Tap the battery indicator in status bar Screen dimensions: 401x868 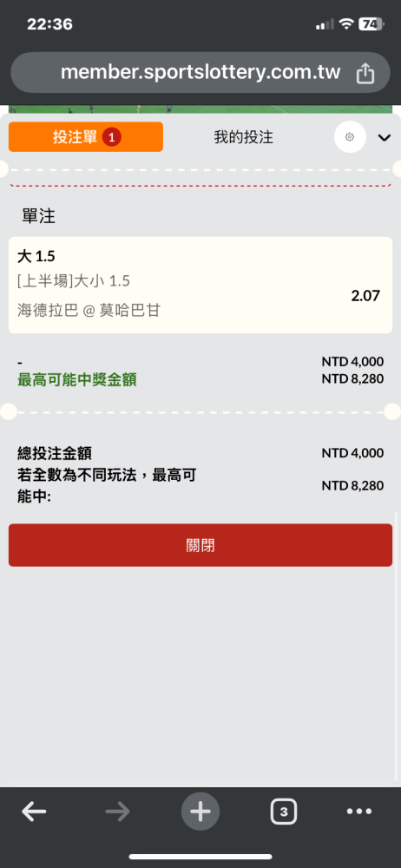click(x=371, y=23)
